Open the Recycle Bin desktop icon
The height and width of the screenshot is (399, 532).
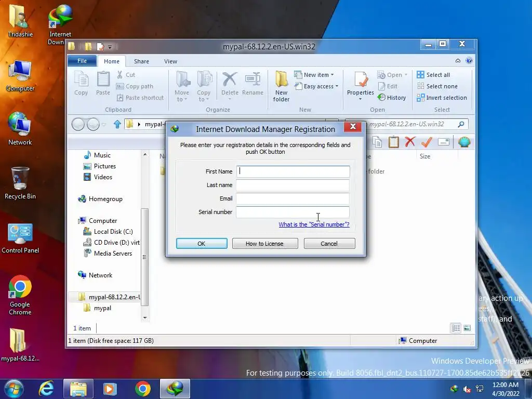pos(20,183)
